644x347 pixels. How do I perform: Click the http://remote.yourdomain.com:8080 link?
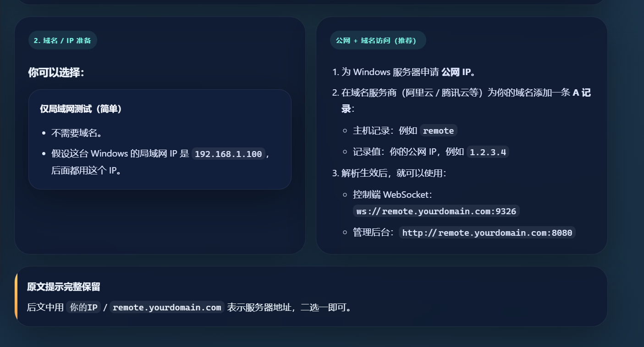click(487, 233)
